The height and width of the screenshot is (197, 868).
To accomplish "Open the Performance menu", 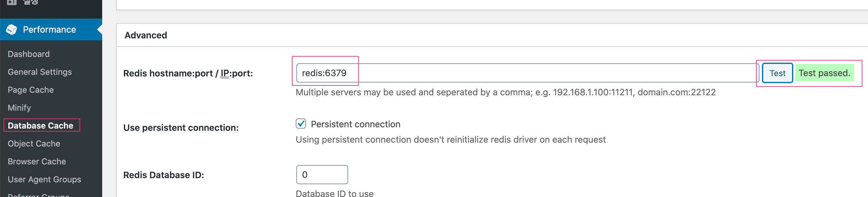I will point(49,30).
